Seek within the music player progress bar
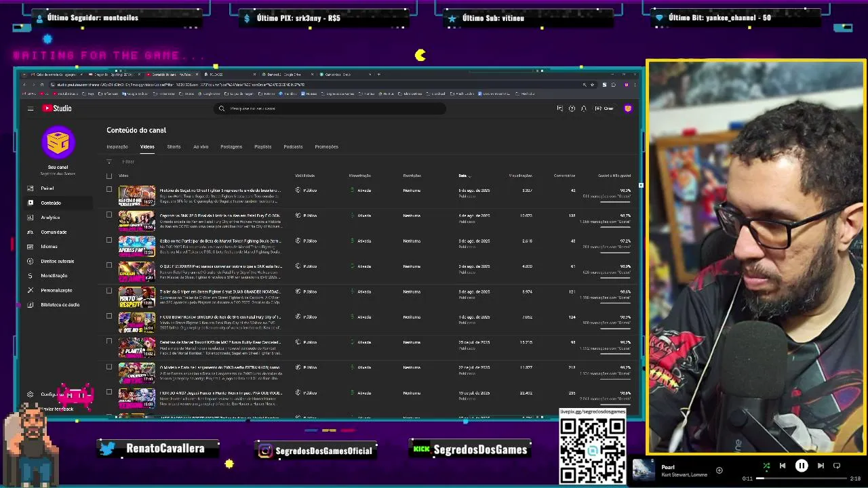Viewport: 868px width, 488px height. (x=801, y=479)
